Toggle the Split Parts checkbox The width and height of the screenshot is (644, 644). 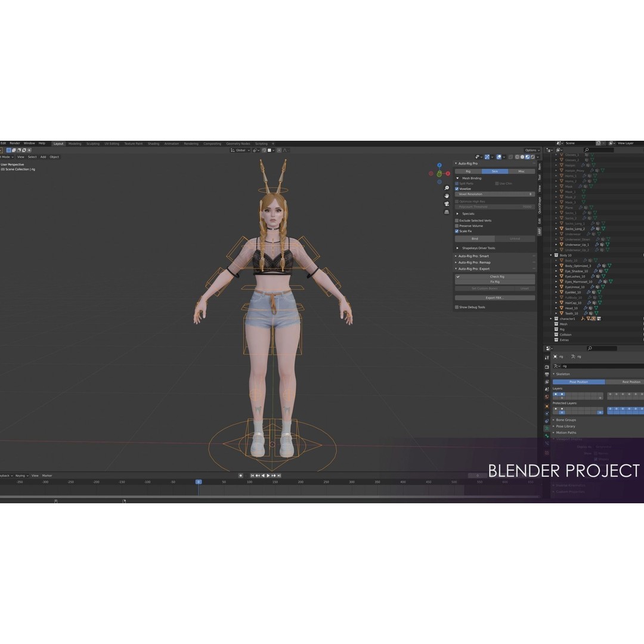[457, 184]
